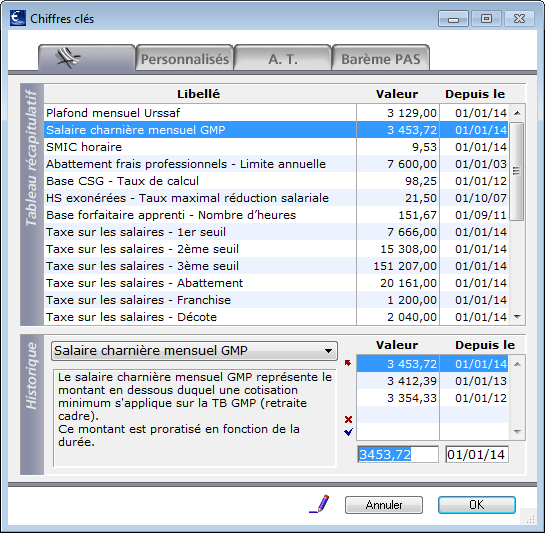
Task: Click the pencil edit icon near Annuler
Action: (320, 504)
